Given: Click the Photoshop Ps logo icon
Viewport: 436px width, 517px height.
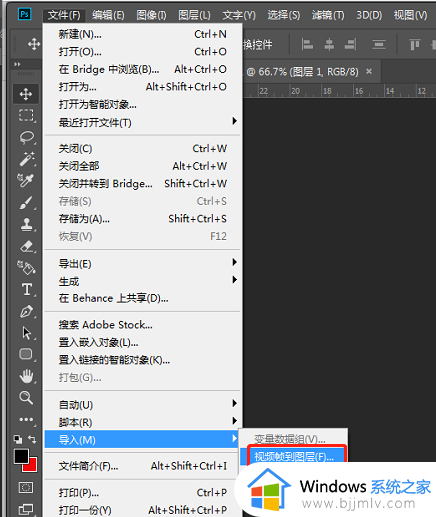Looking at the screenshot, I should pos(24,14).
